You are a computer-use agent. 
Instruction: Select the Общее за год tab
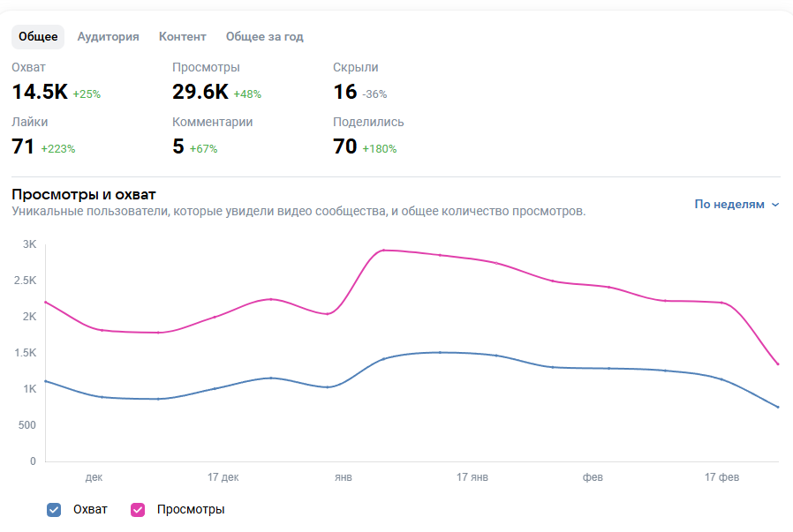click(264, 36)
